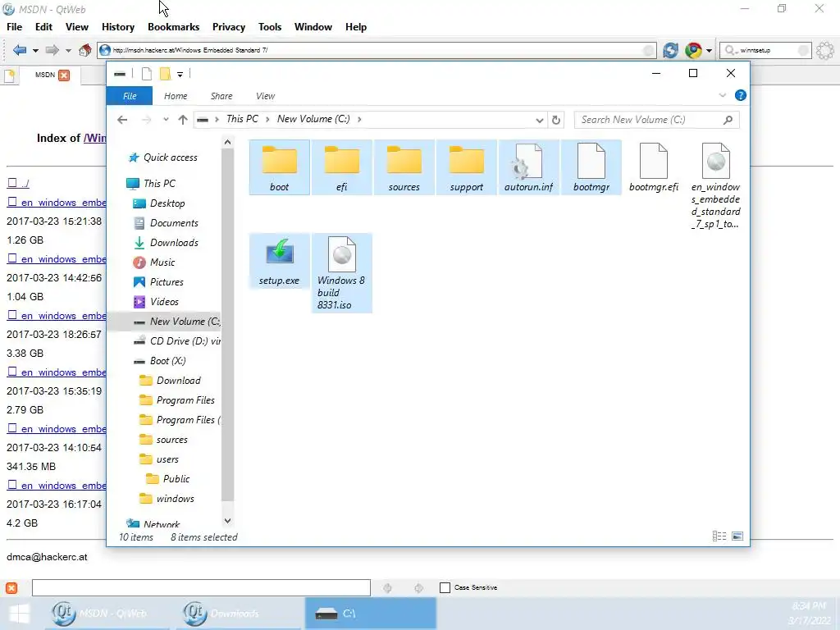Go up one folder level in Explorer
Image resolution: width=840 pixels, height=630 pixels.
click(x=183, y=120)
